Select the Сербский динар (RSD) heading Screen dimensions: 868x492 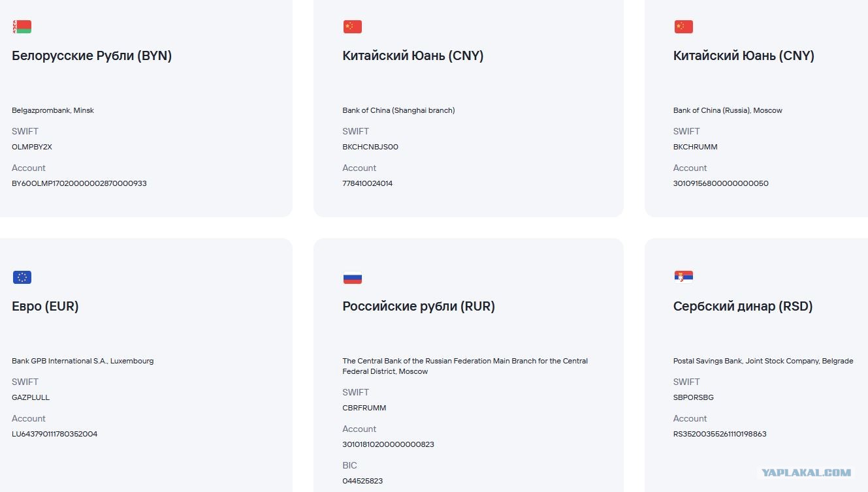(743, 307)
